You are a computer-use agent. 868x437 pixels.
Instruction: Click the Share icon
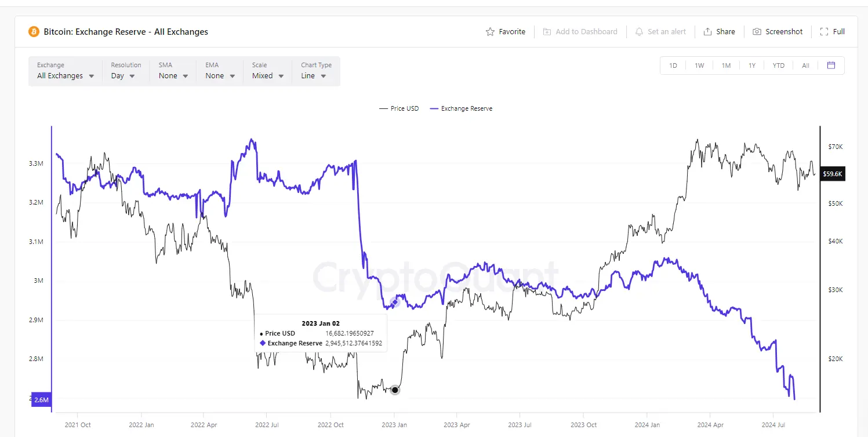(x=707, y=31)
